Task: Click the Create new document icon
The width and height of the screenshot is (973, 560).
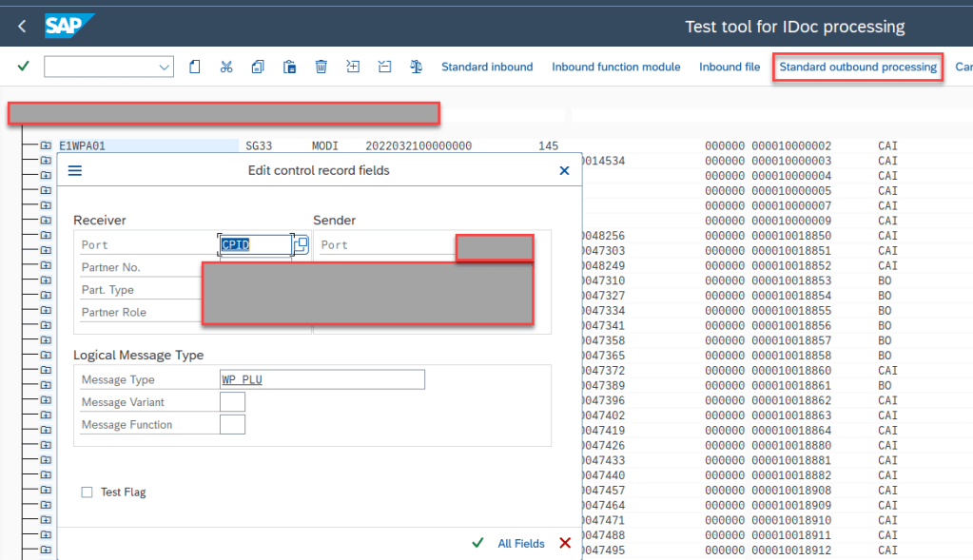Action: (194, 67)
